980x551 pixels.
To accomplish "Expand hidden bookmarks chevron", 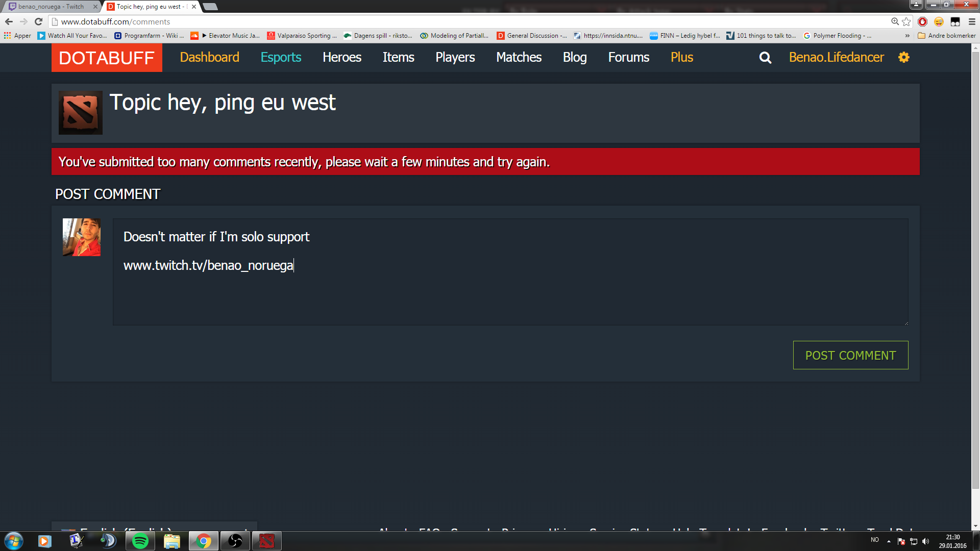I will (x=907, y=35).
